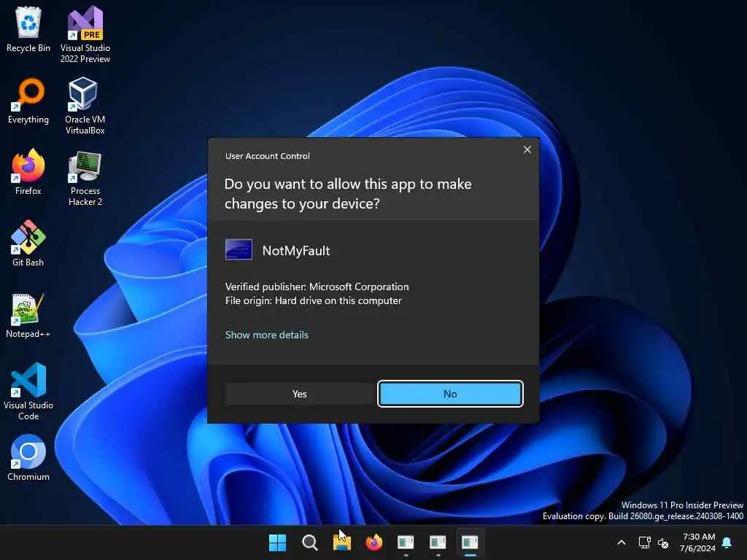
Task: Select the Chromium desktop shortcut
Action: click(28, 458)
